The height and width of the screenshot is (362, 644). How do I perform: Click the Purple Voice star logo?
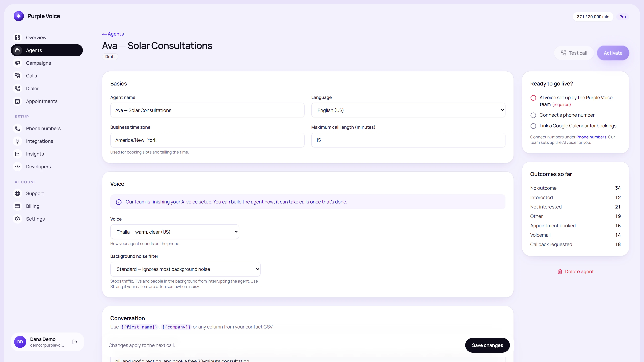pos(19,16)
